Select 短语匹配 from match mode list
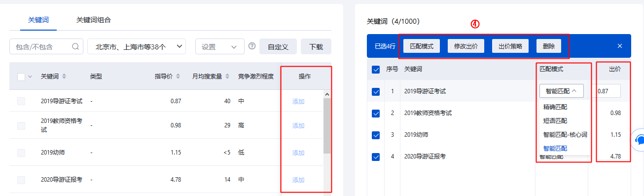This screenshot has width=644, height=196. [555, 120]
